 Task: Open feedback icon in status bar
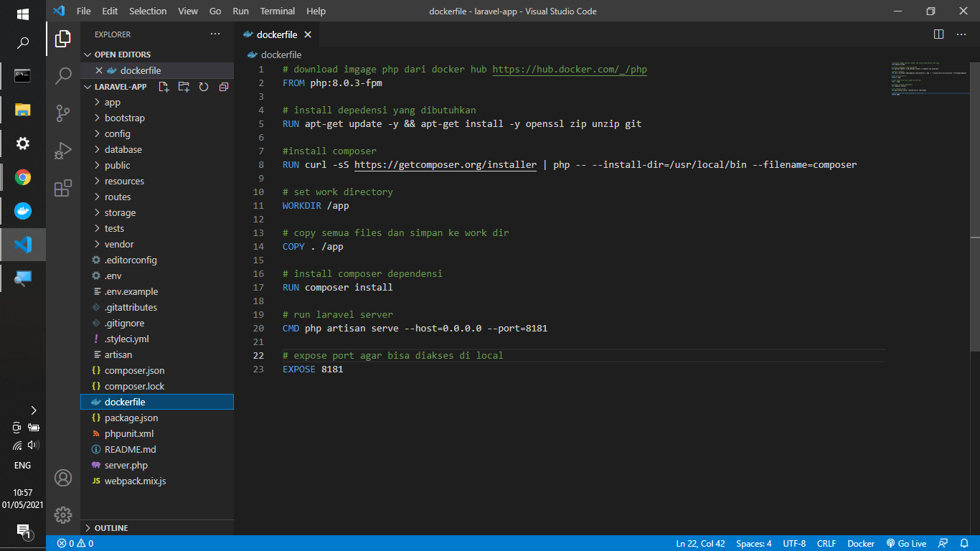(x=943, y=544)
